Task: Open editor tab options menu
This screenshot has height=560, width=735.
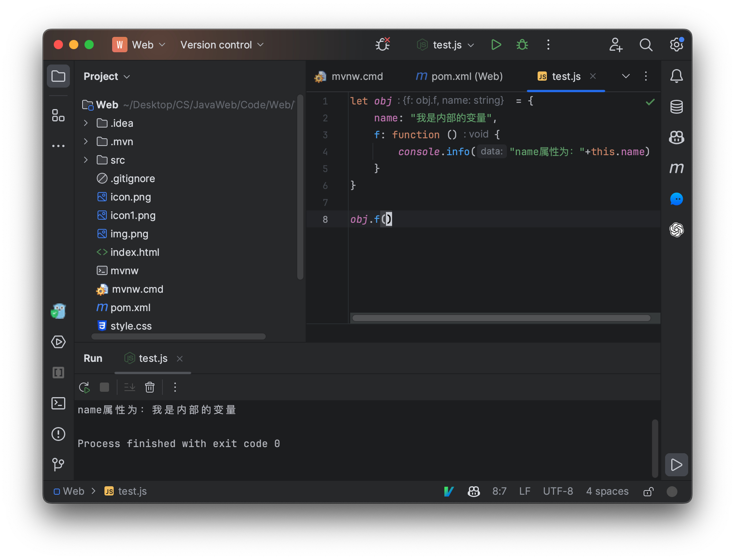Action: [x=646, y=76]
